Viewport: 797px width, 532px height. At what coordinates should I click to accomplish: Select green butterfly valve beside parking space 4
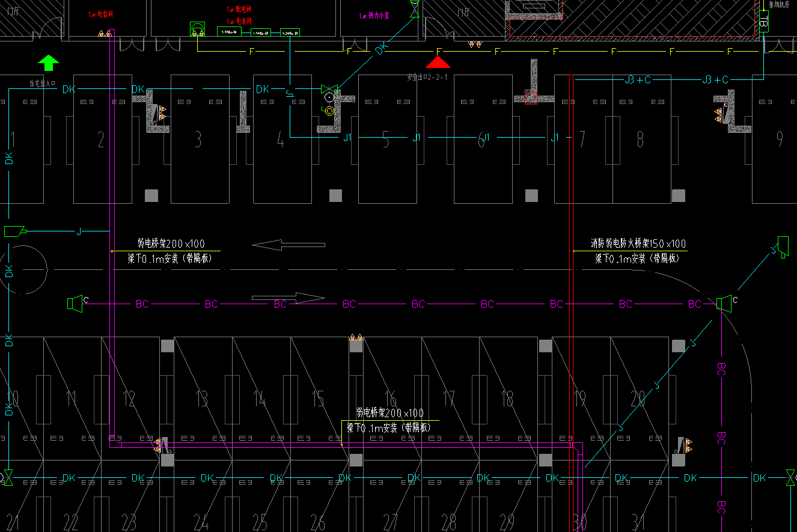[x=329, y=89]
